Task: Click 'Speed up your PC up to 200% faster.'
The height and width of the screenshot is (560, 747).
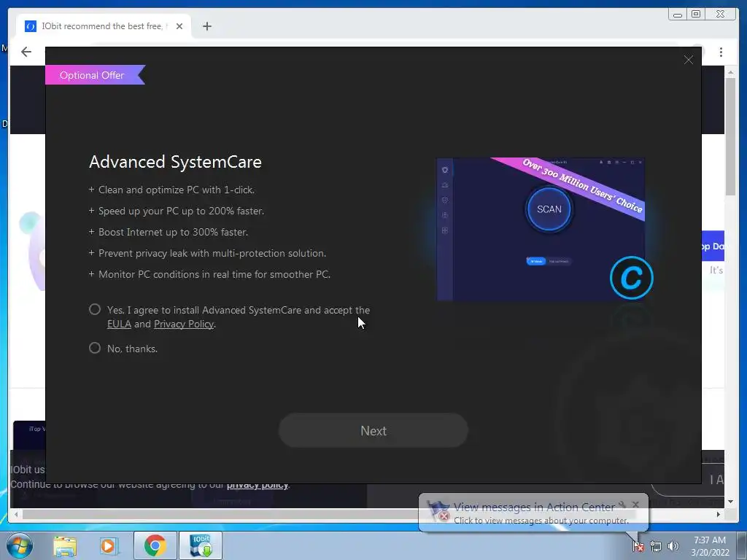Action: [x=181, y=211]
